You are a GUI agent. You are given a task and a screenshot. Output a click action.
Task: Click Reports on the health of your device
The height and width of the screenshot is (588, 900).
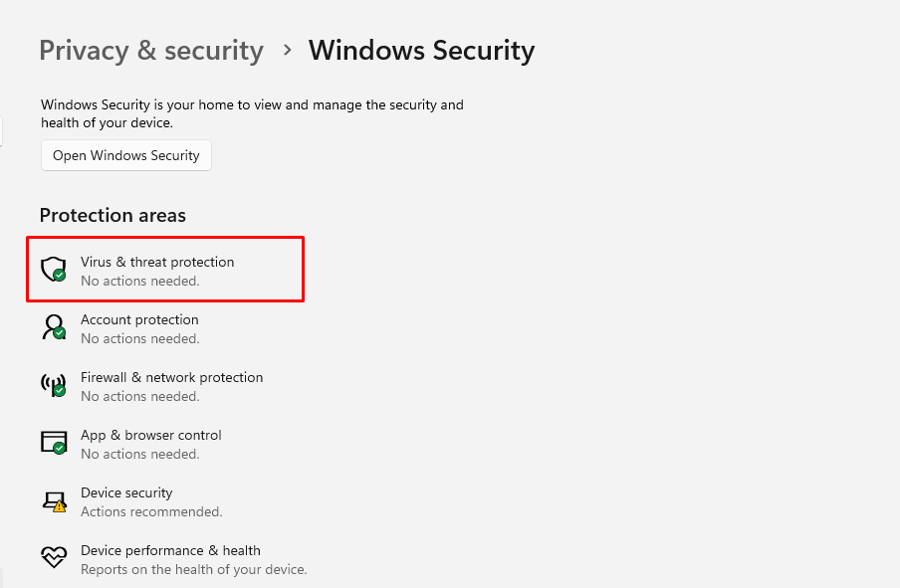[x=193, y=569]
